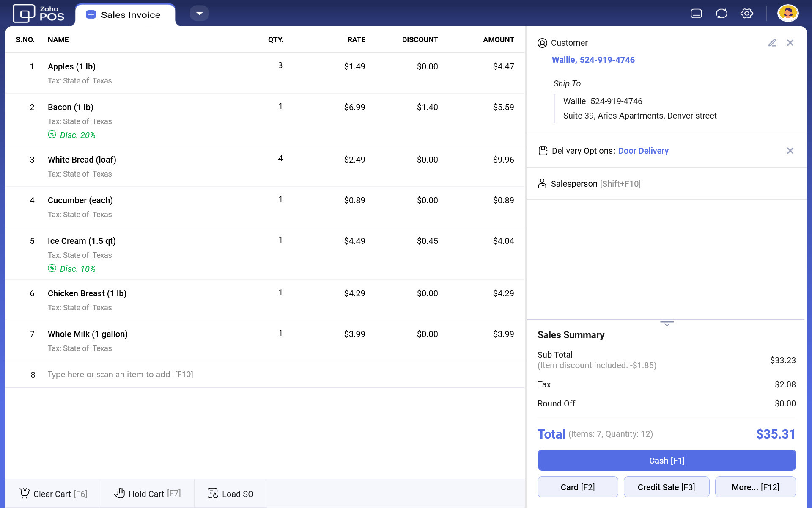Screen dimensions: 812x508
Task: Click the sync refresh icon in header
Action: click(x=721, y=14)
